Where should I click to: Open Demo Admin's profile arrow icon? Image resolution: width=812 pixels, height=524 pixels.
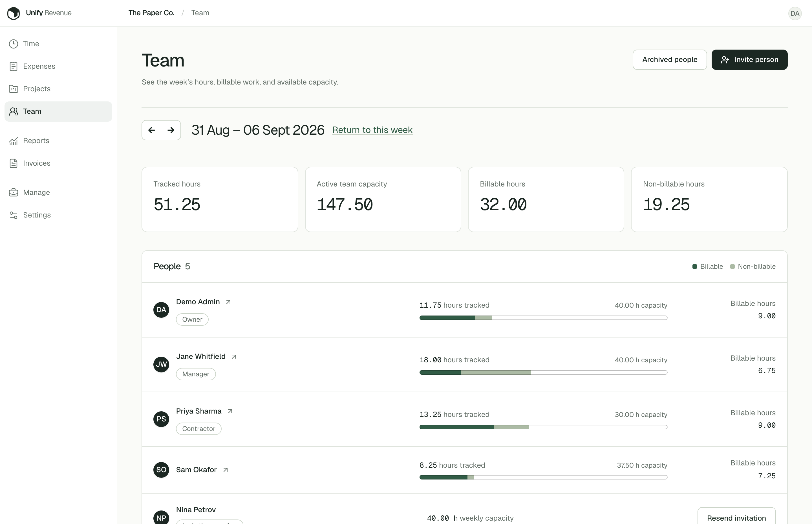coord(228,302)
